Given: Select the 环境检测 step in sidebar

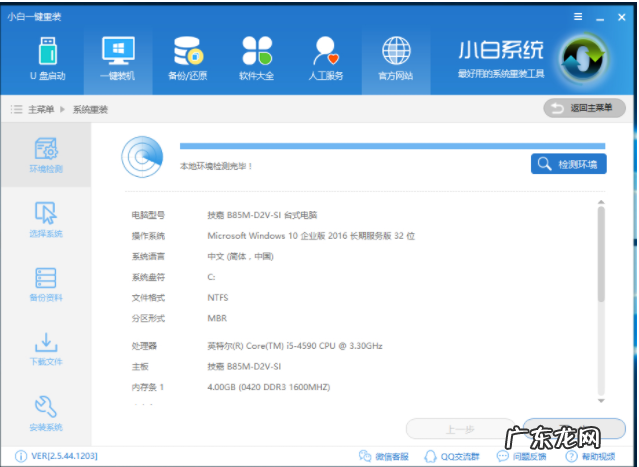Looking at the screenshot, I should (46, 155).
